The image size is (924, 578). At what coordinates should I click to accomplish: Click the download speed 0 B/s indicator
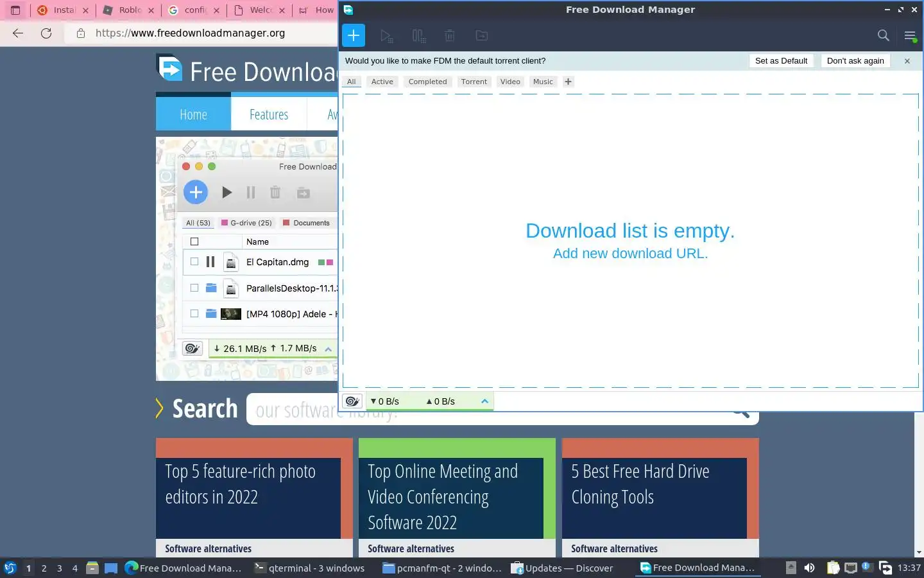pos(385,401)
